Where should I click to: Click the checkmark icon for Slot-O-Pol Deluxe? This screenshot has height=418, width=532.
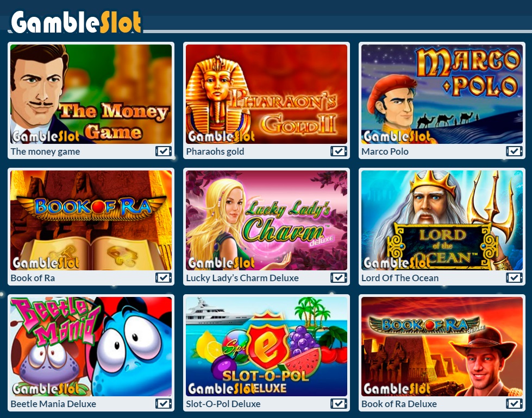point(339,403)
